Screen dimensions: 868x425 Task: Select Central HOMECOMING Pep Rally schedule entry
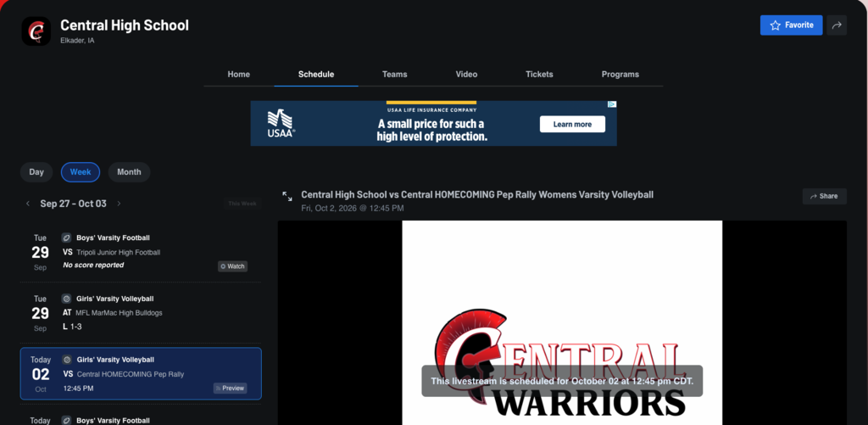(141, 374)
